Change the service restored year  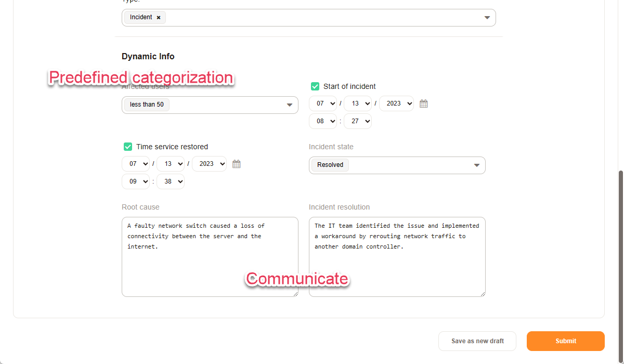pyautogui.click(x=209, y=164)
